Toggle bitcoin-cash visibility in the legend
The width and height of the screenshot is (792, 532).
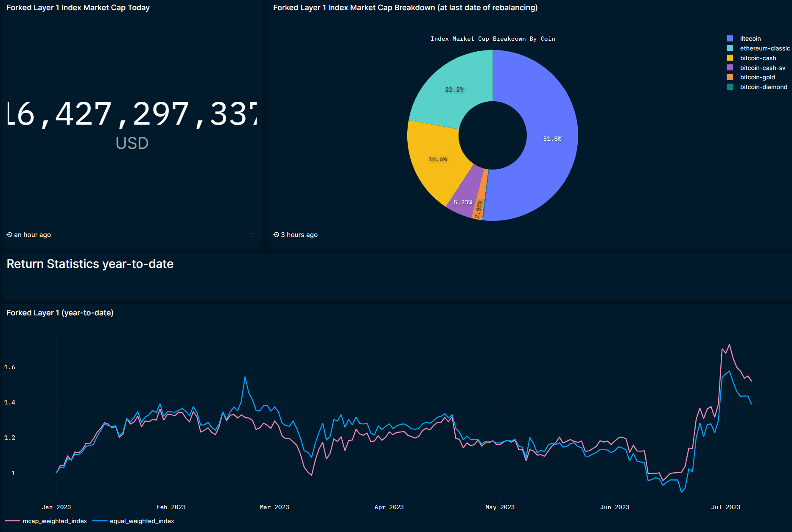tap(758, 58)
